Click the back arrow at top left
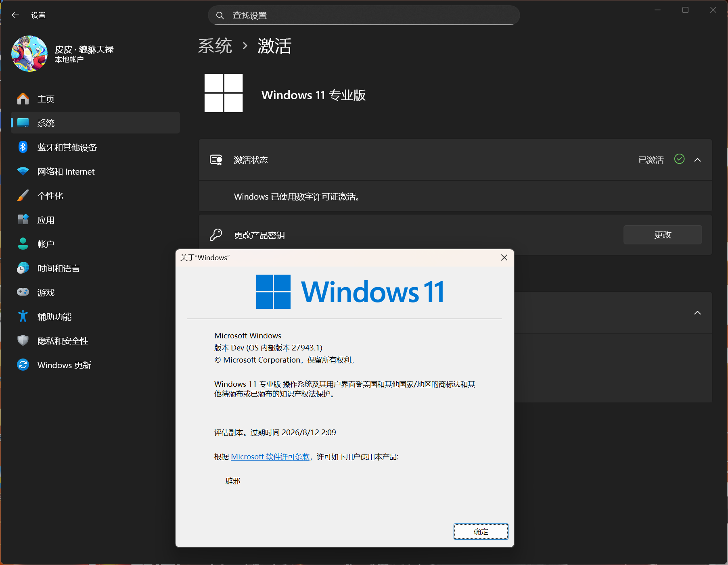This screenshot has height=565, width=728. click(x=15, y=15)
